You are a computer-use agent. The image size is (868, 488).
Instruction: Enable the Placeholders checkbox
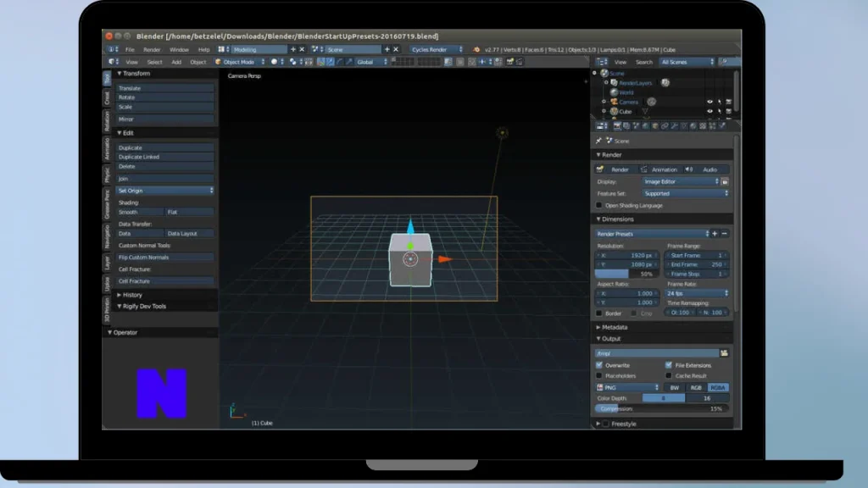point(599,375)
